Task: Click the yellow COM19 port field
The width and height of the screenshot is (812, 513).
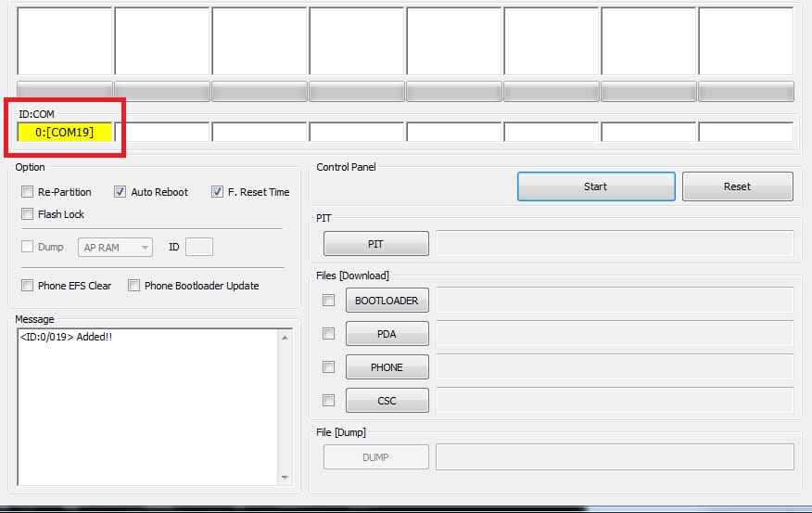Action: pyautogui.click(x=65, y=132)
